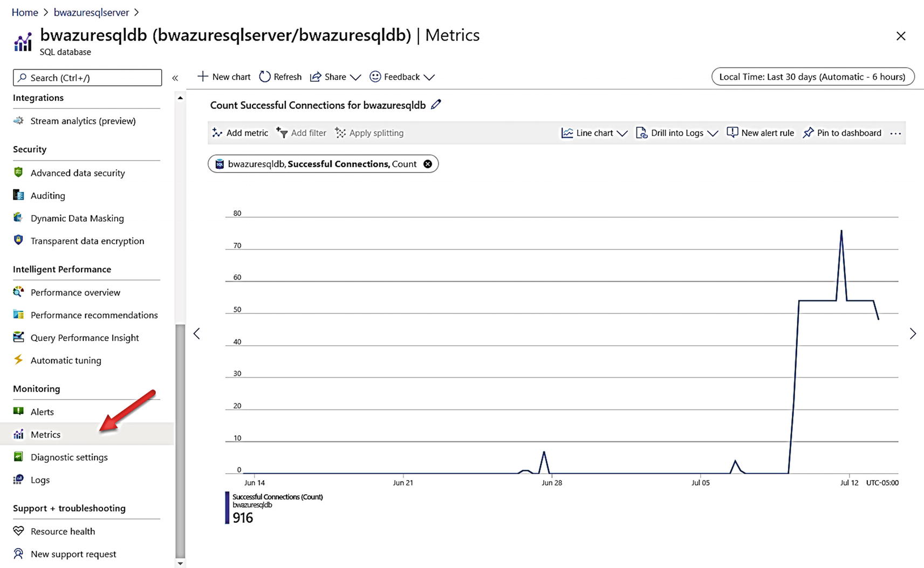Click the Successful Connections metric pill
The width and height of the screenshot is (924, 568).
323,164
